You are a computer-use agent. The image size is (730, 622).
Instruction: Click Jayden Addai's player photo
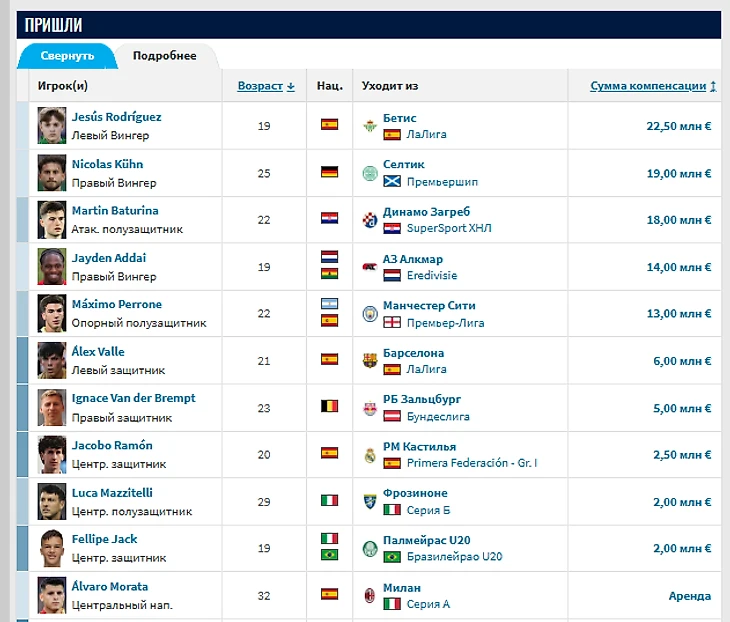(x=52, y=267)
